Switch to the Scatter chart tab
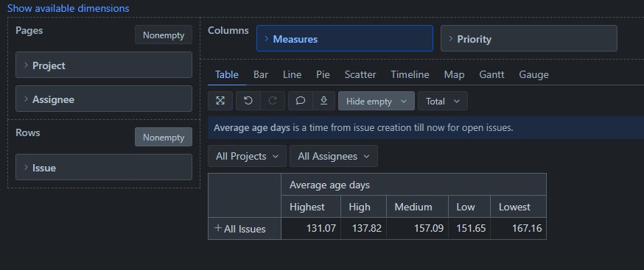 360,75
